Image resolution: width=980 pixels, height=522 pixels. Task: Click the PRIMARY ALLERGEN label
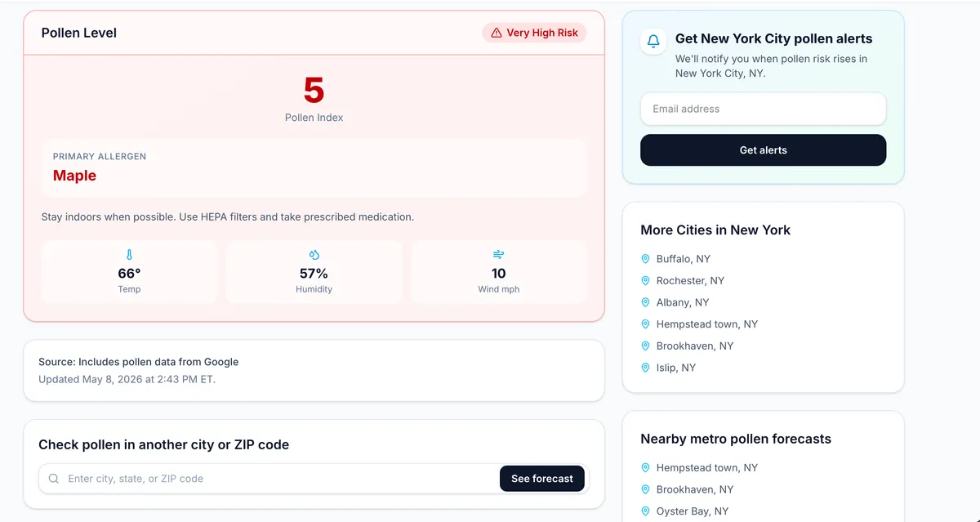click(100, 156)
